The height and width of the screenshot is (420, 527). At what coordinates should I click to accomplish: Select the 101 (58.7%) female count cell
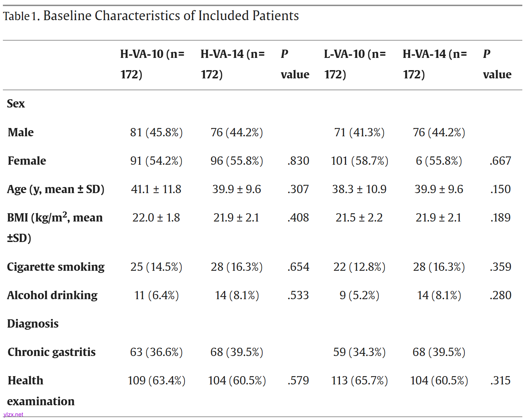(x=359, y=161)
